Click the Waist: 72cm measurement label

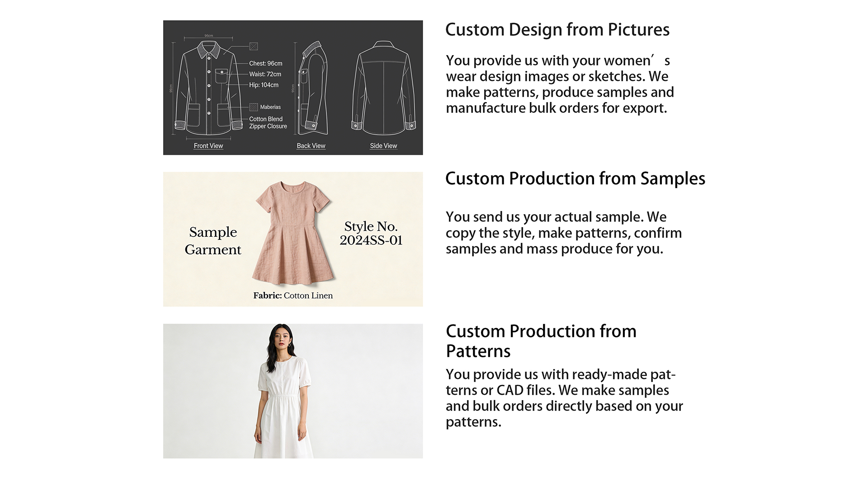[265, 74]
